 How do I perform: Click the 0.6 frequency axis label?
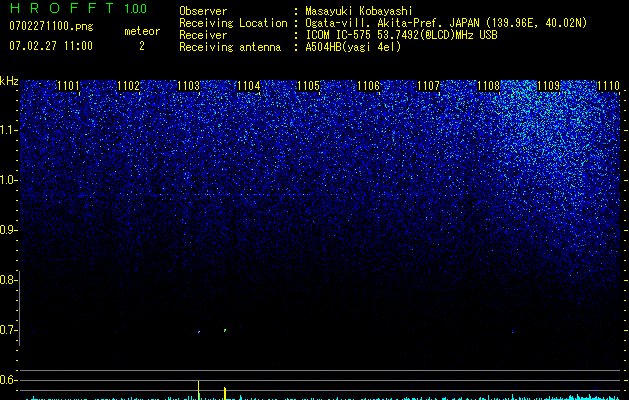tap(8, 380)
